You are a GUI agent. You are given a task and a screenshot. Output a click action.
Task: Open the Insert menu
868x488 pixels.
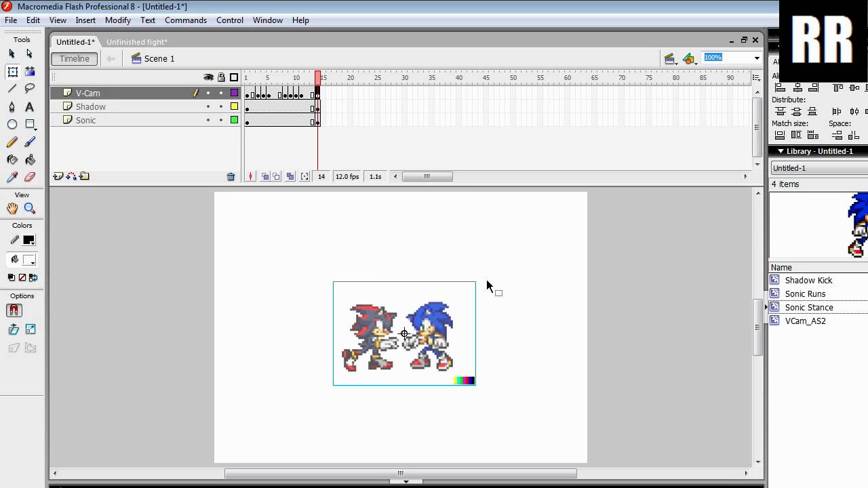[x=85, y=20]
